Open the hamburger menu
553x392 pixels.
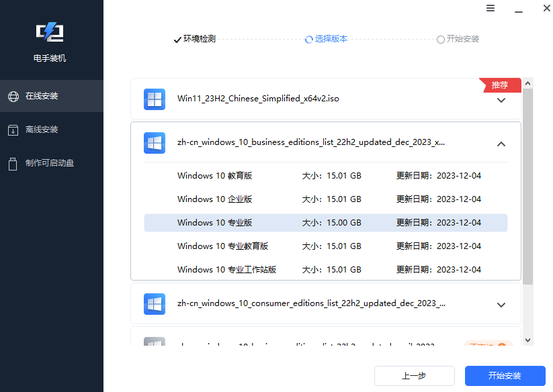point(490,8)
